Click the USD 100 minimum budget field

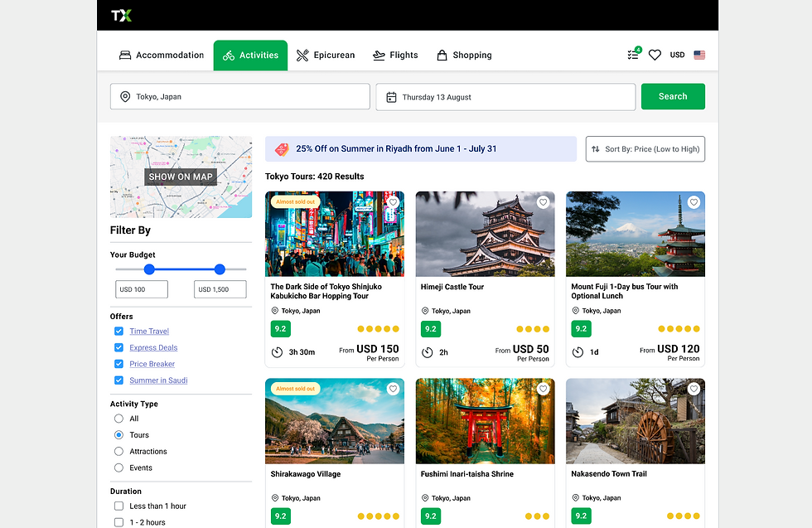coord(142,289)
